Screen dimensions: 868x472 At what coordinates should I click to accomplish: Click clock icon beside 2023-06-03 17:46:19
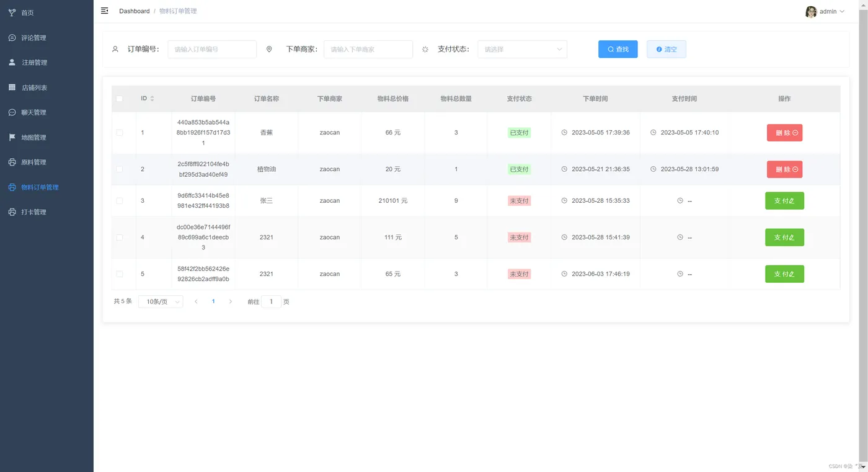564,274
